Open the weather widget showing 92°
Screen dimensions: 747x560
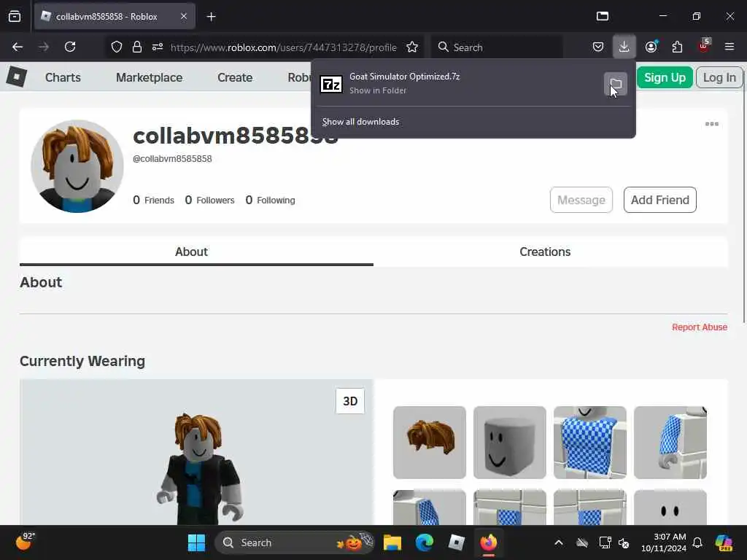tap(26, 542)
